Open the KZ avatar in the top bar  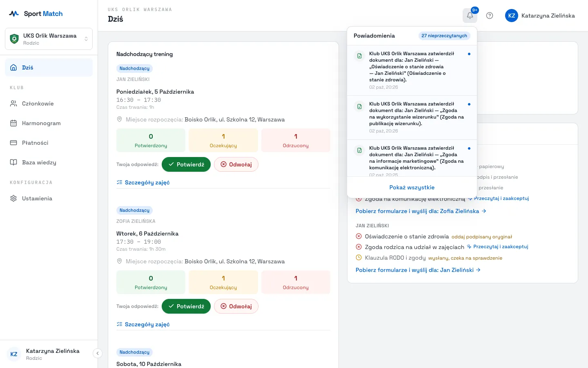(x=512, y=16)
